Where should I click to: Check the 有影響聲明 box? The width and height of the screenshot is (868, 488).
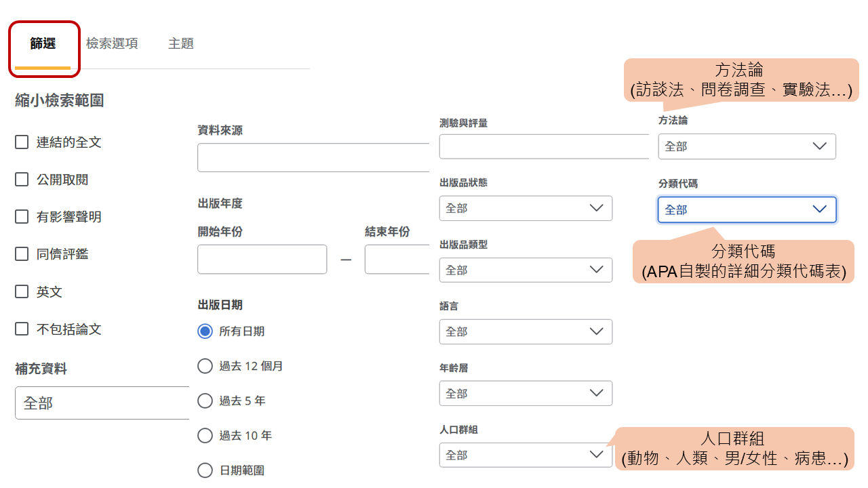click(x=22, y=217)
